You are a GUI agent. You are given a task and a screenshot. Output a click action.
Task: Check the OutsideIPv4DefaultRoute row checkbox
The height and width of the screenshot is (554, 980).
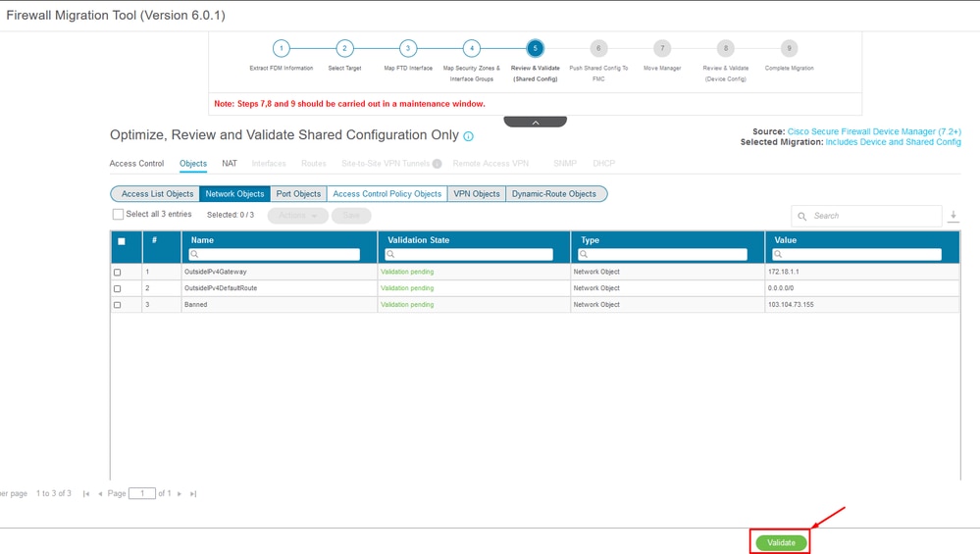click(118, 288)
